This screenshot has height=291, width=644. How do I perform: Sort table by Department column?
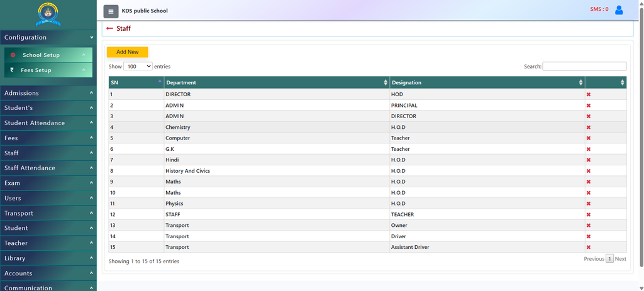[277, 82]
